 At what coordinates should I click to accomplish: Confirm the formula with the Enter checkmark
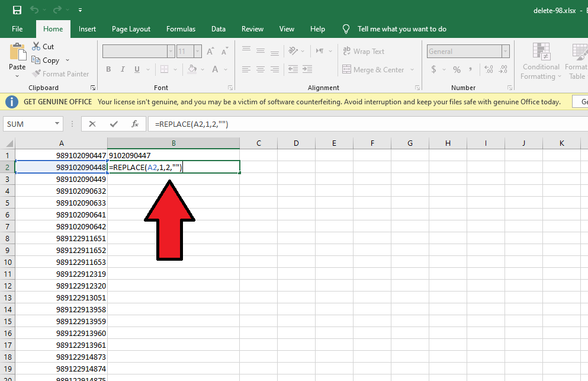coord(114,124)
